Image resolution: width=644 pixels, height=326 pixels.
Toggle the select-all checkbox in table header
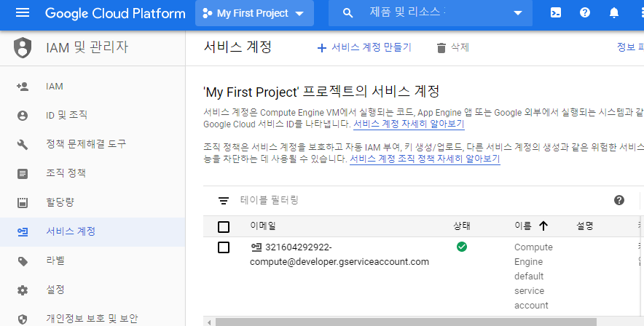[x=224, y=227]
